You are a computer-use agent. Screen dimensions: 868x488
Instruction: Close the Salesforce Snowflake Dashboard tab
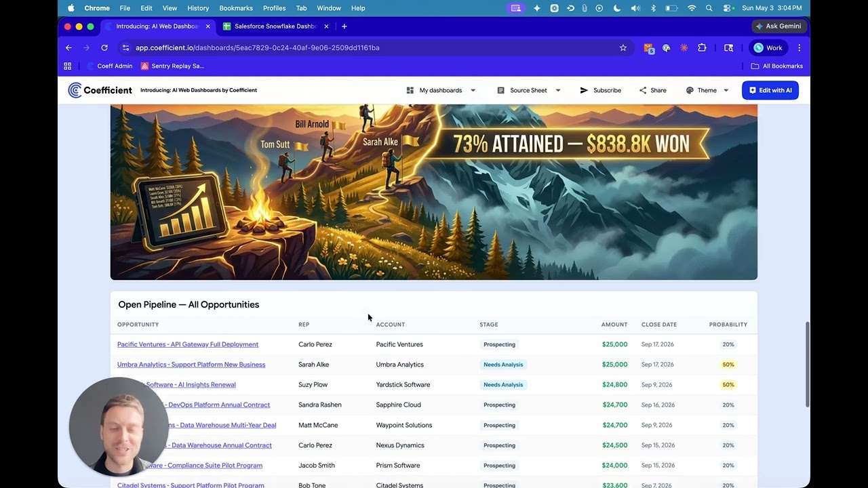click(326, 26)
